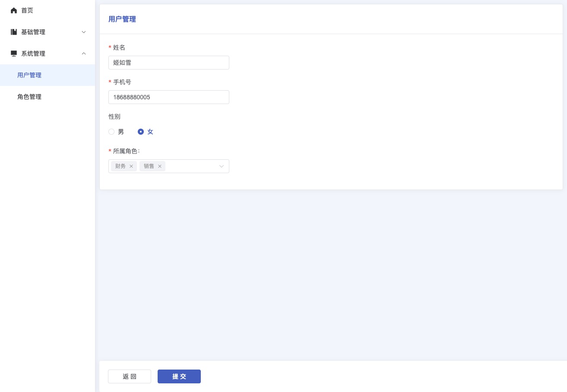
Task: Open the 所属角色 dropdown arrow
Action: (x=222, y=166)
